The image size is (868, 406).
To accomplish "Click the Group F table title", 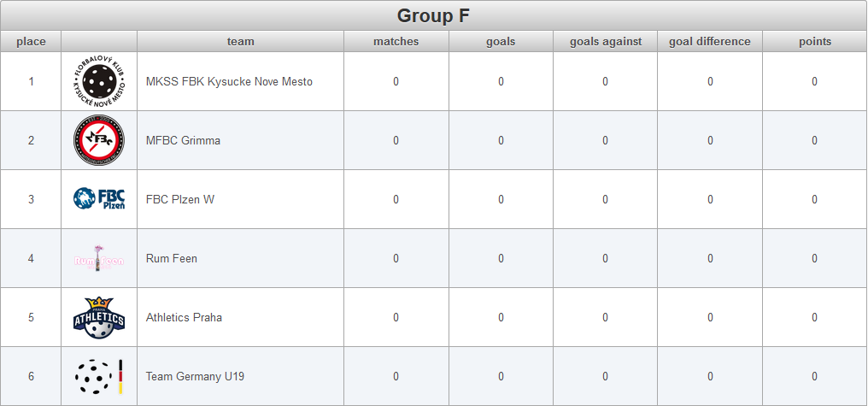I will point(433,15).
